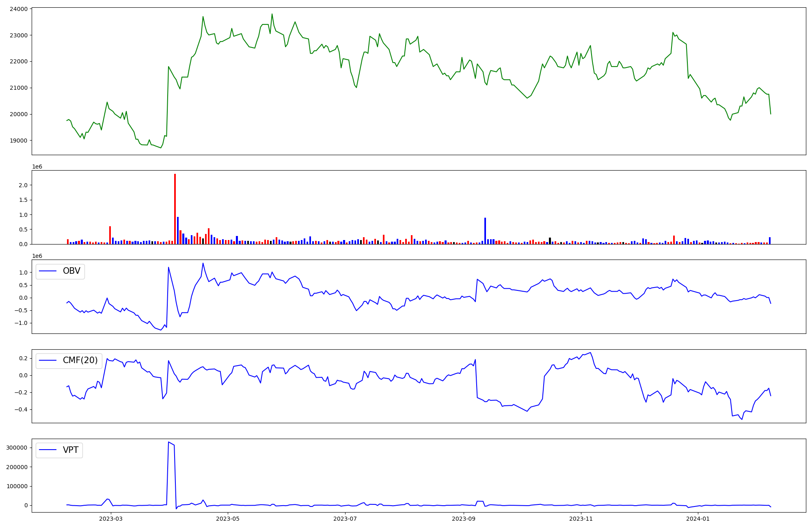
Task: Select the 2024-01 x-axis date label
Action: pos(698,519)
